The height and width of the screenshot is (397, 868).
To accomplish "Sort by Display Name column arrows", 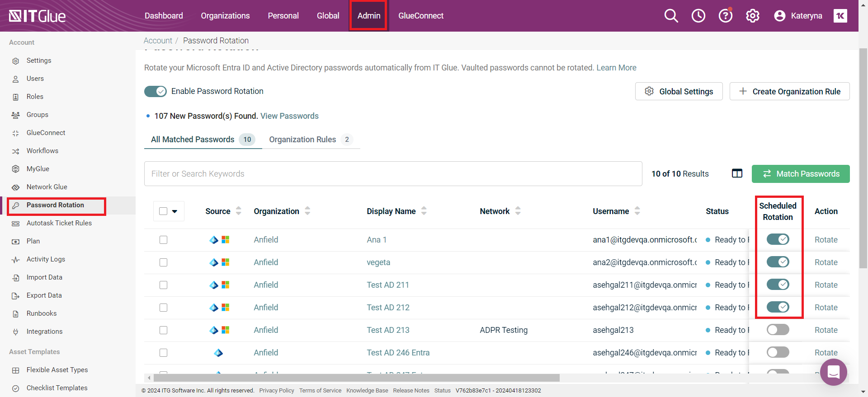I will (x=424, y=210).
